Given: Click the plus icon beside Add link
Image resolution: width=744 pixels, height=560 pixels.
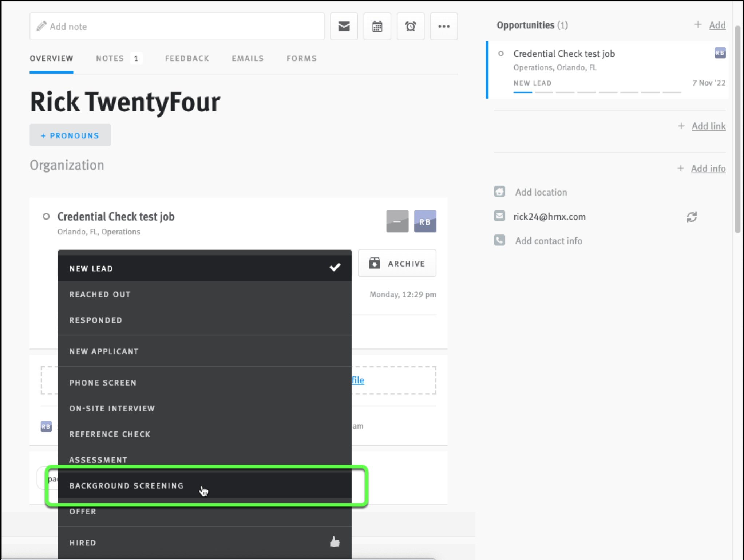Looking at the screenshot, I should point(681,126).
